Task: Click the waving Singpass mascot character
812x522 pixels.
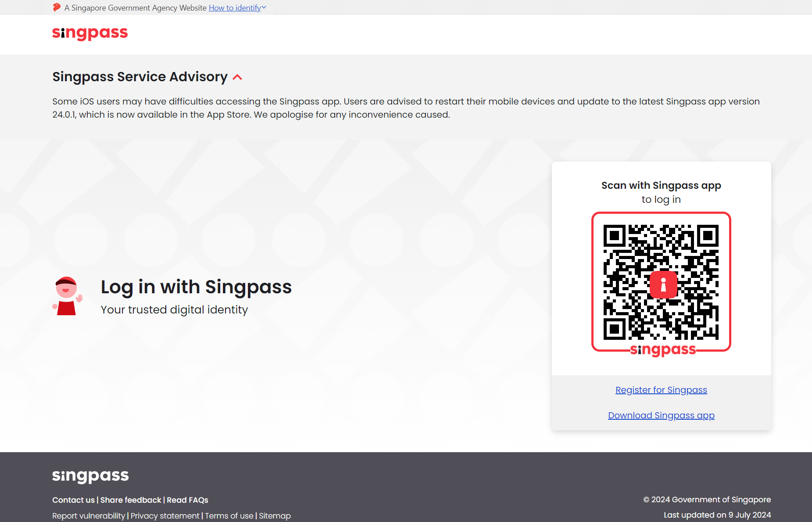Action: pos(67,296)
